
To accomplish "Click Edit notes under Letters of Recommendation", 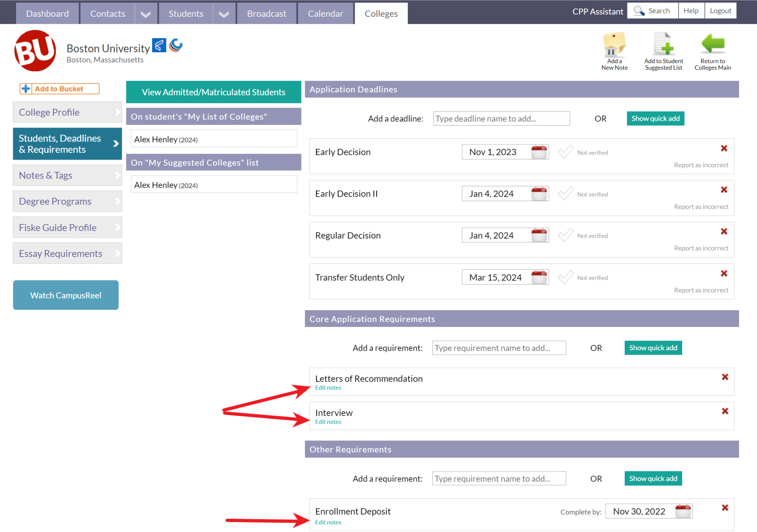I will pos(328,388).
